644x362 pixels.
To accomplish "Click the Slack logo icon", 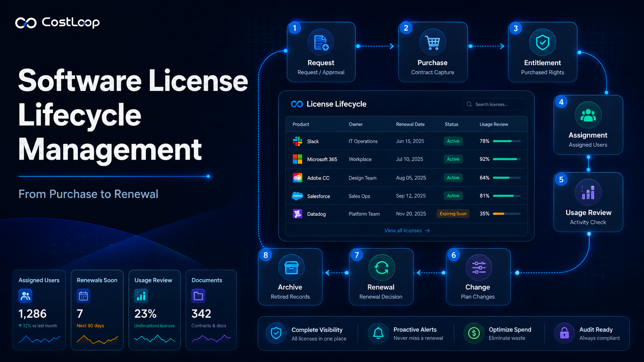I will point(297,141).
